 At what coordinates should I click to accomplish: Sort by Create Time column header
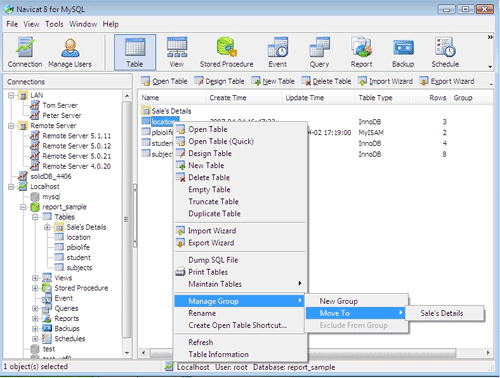[244, 98]
